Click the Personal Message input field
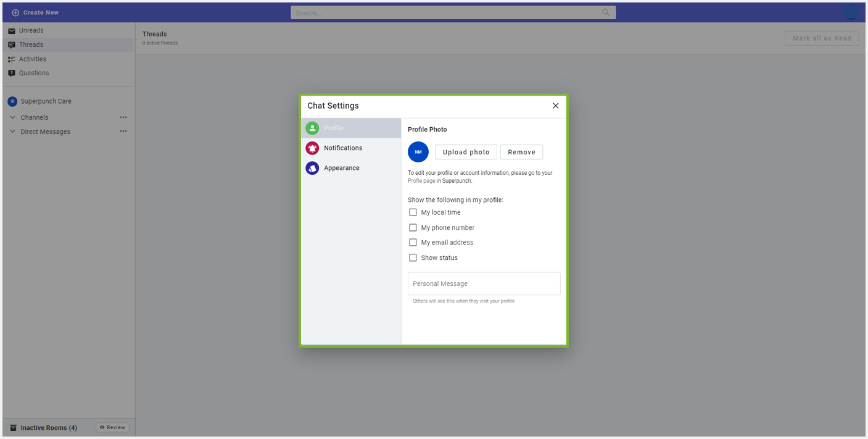Screen dimensions: 868x439 pyautogui.click(x=484, y=284)
